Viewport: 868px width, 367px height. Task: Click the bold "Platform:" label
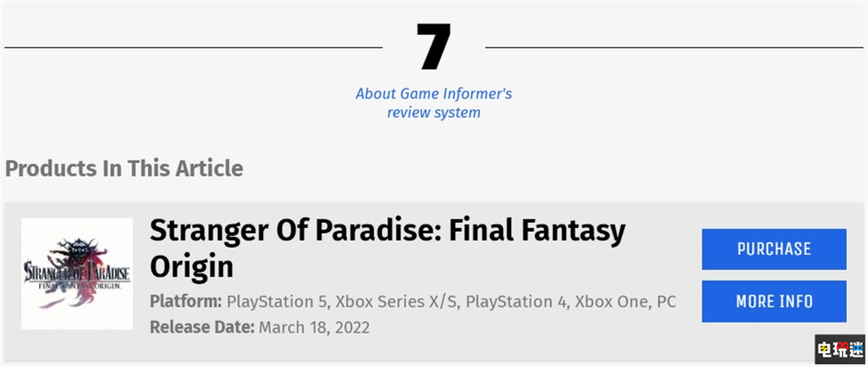pos(186,302)
